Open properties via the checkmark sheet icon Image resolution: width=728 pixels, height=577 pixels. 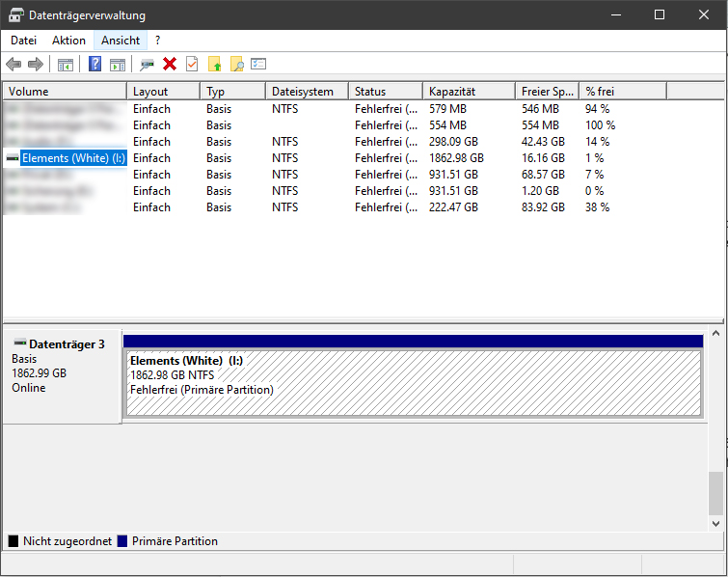192,64
